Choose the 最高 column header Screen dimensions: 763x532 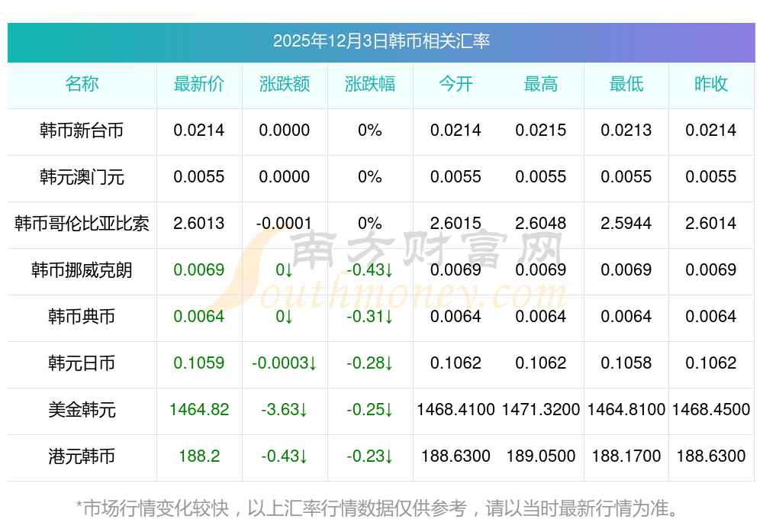541,84
